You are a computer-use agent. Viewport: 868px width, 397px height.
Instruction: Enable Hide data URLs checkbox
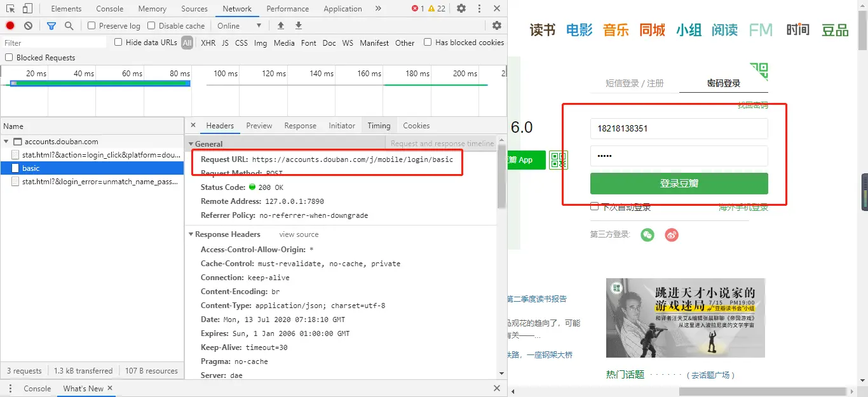click(x=118, y=42)
